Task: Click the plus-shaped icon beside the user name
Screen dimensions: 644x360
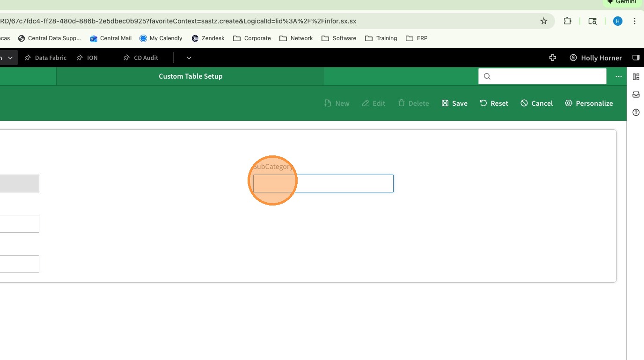Action: pos(553,58)
